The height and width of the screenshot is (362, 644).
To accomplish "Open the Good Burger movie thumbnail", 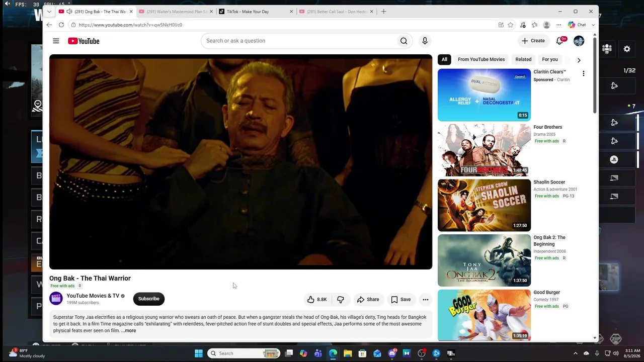I will 484,315.
